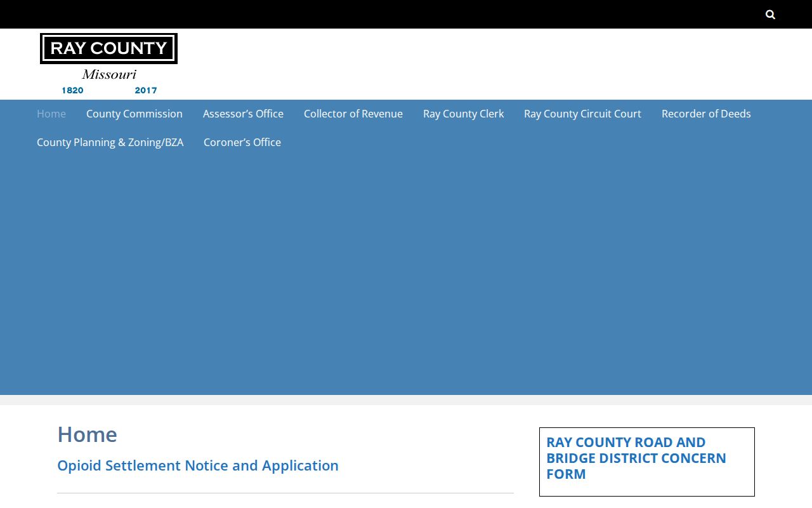Open Ray County Road and Bridge Concern Form
Viewport: 812px width, 508px height.
(636, 458)
